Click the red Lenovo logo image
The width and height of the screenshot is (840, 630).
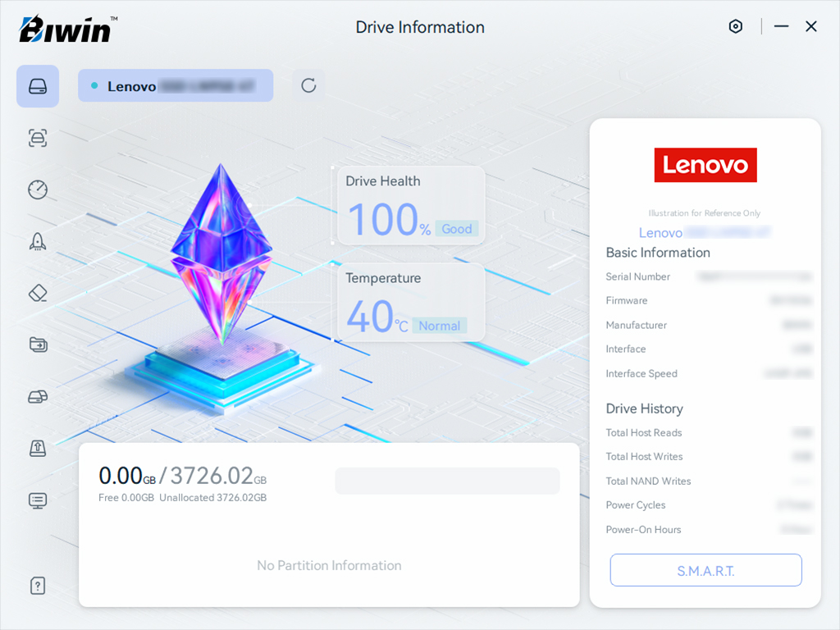point(705,165)
